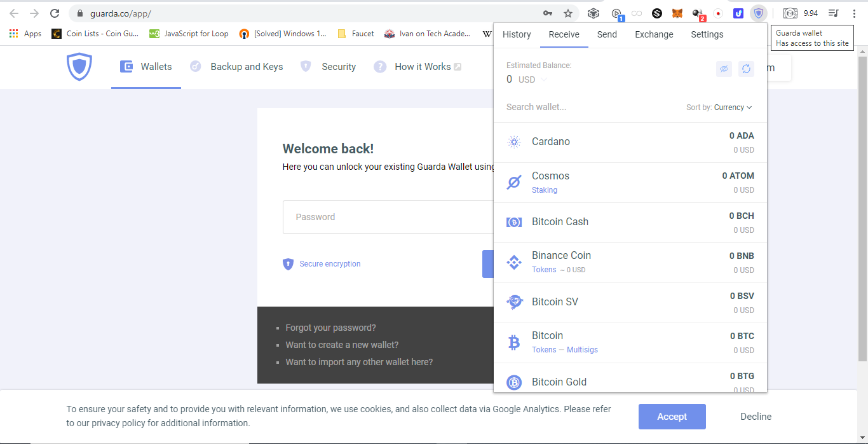Screen dimensions: 868x444
Task: Click the red dot extension icon
Action: (719, 13)
